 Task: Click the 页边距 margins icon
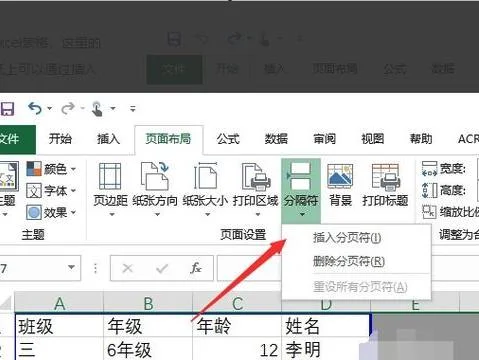pos(110,176)
